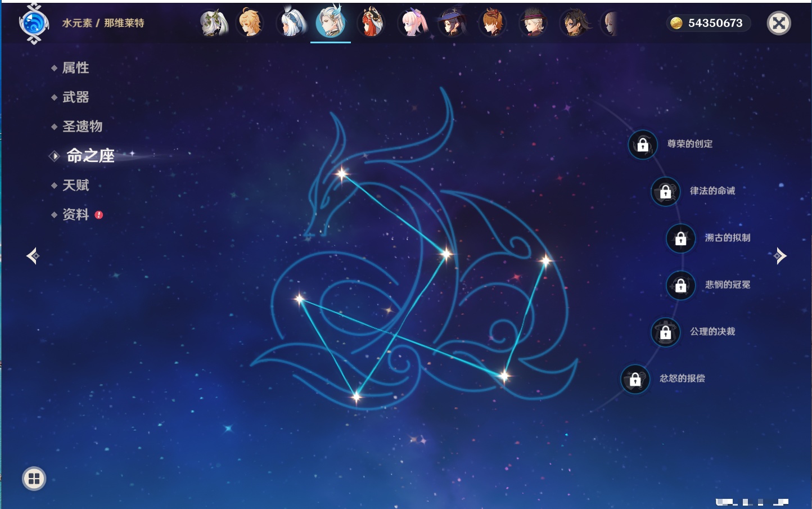Switch to the previous character with the left arrow
This screenshot has width=812, height=509.
pyautogui.click(x=33, y=256)
